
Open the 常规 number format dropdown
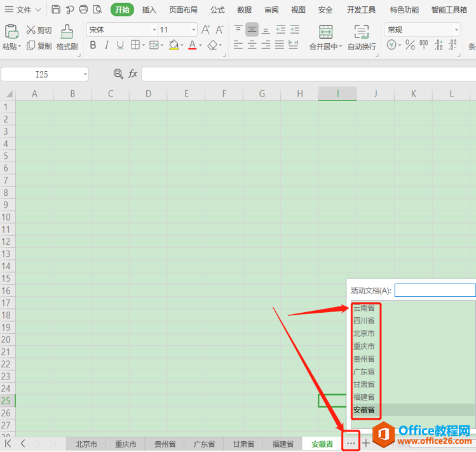click(x=456, y=30)
